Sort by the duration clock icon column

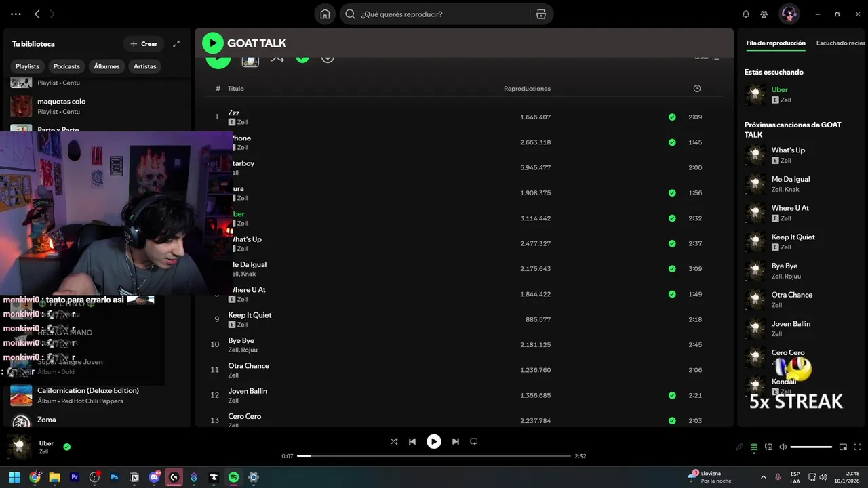pos(697,89)
